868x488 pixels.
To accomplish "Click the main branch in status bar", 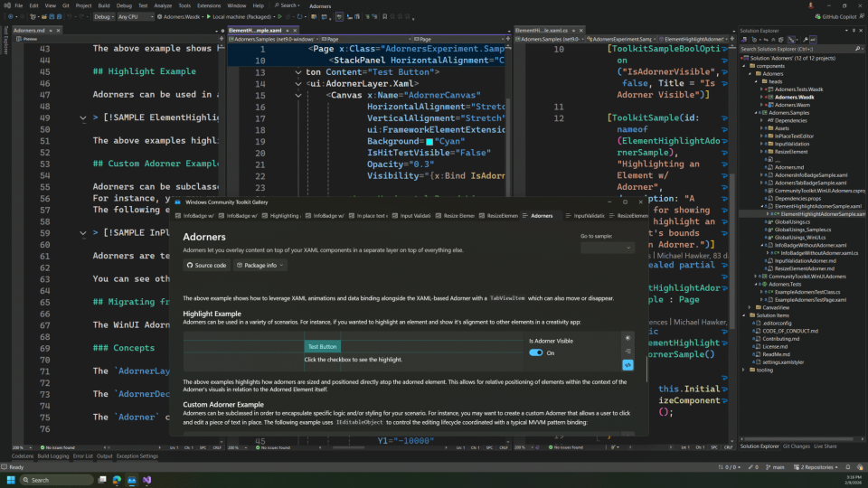I will [775, 467].
